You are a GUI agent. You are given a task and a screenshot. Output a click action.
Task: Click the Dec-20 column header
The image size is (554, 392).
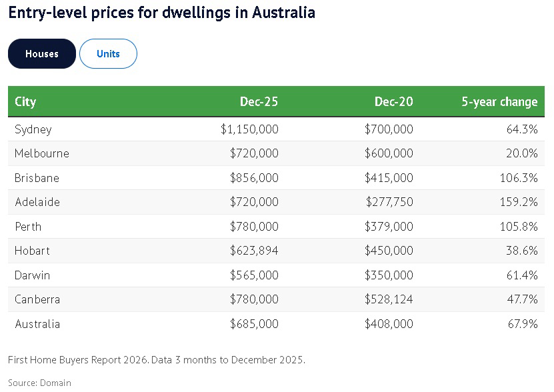(393, 102)
